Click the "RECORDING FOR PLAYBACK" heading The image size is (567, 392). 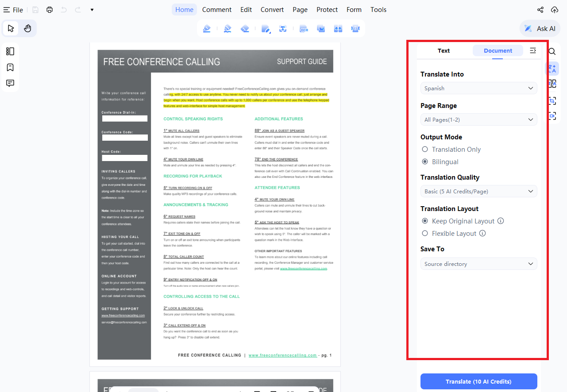(193, 176)
